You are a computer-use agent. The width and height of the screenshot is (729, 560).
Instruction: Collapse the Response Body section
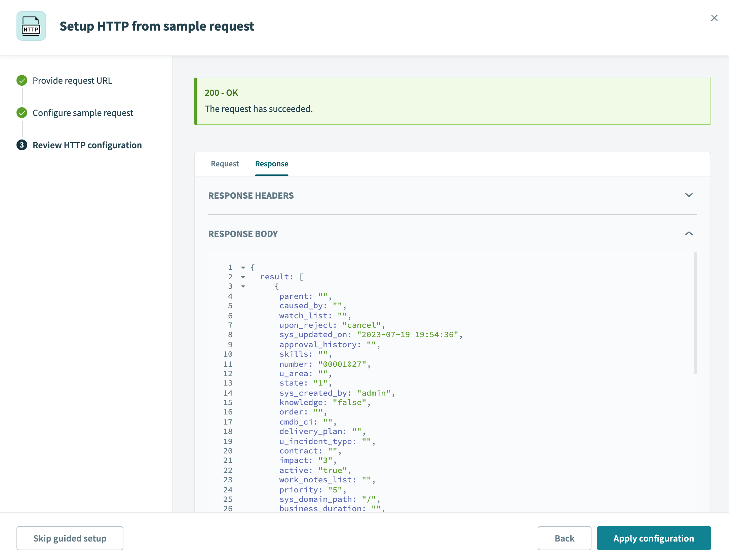point(689,234)
